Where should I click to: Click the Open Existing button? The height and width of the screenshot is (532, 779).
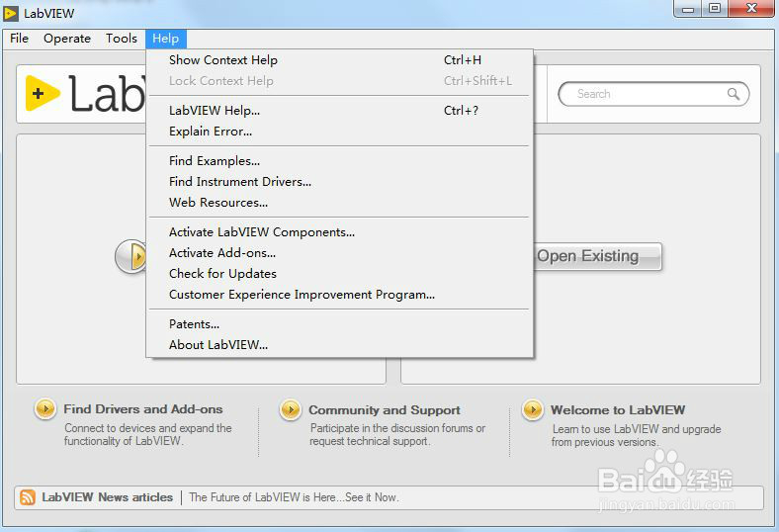[x=598, y=256]
